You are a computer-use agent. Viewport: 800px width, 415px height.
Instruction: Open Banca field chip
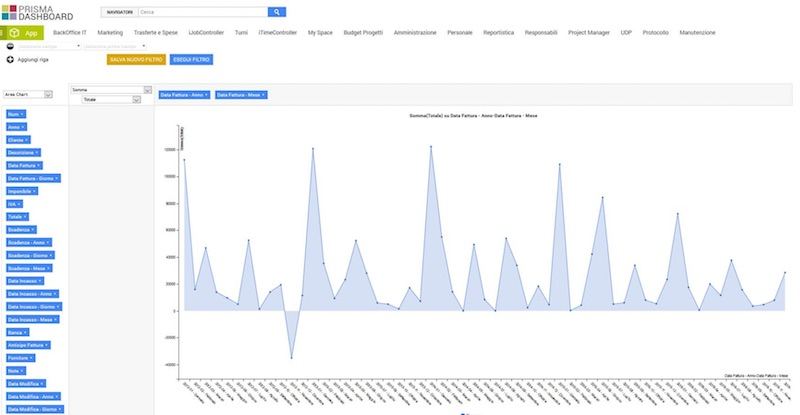pos(18,332)
